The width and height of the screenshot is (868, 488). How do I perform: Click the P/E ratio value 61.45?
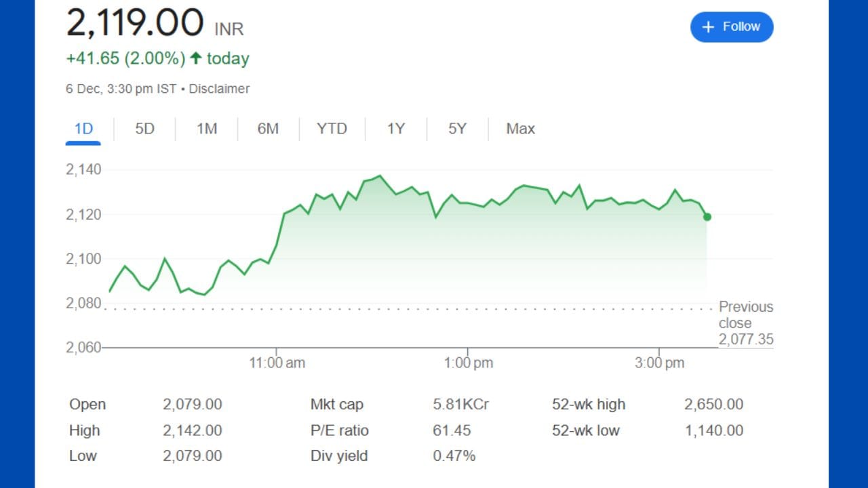[452, 430]
